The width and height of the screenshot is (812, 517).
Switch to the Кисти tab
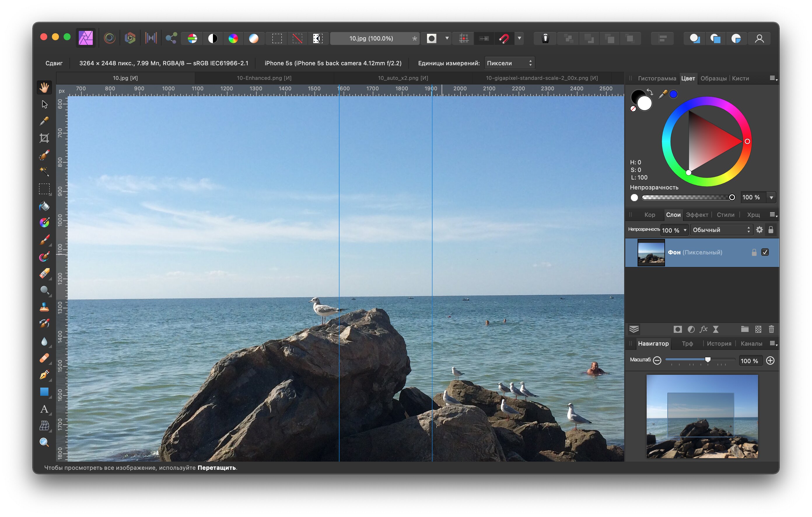point(741,78)
